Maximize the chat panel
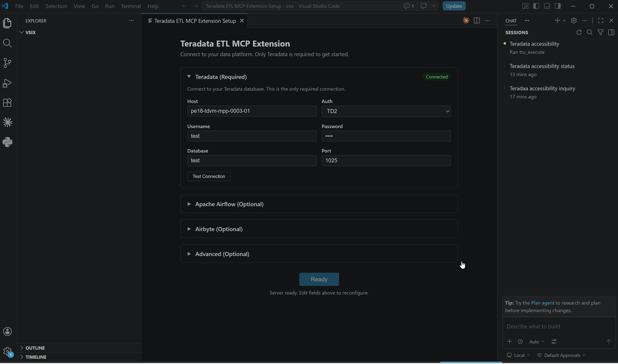 pos(601,20)
